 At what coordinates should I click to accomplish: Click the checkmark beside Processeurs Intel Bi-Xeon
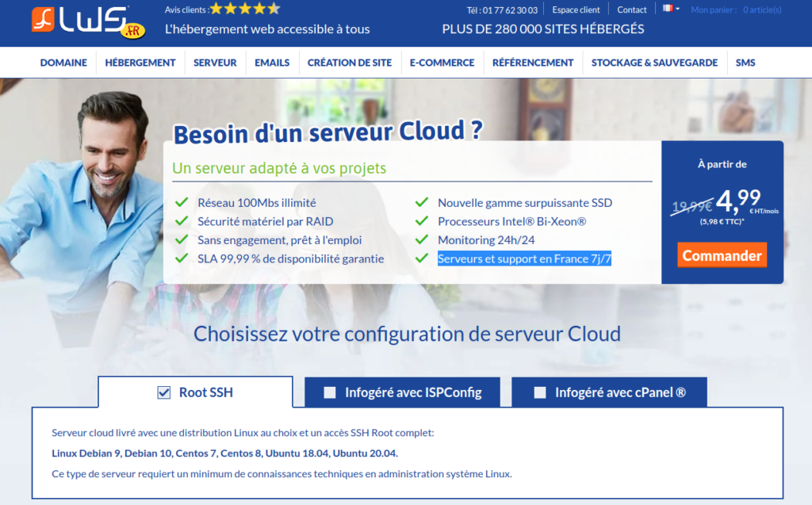click(422, 220)
